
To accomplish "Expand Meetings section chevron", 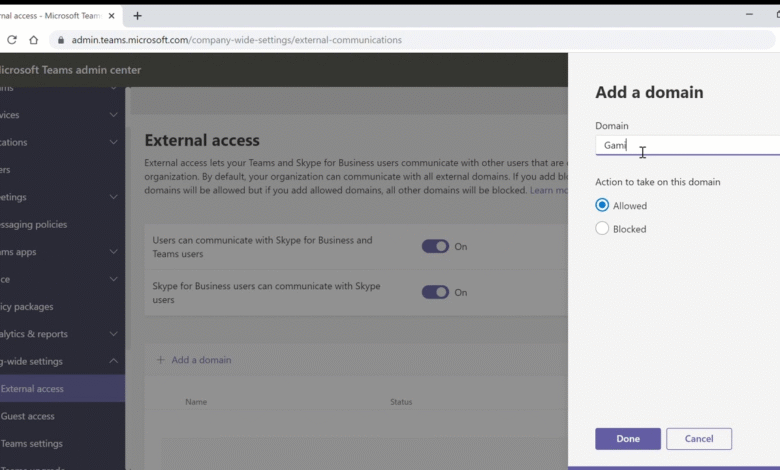I will point(113,197).
